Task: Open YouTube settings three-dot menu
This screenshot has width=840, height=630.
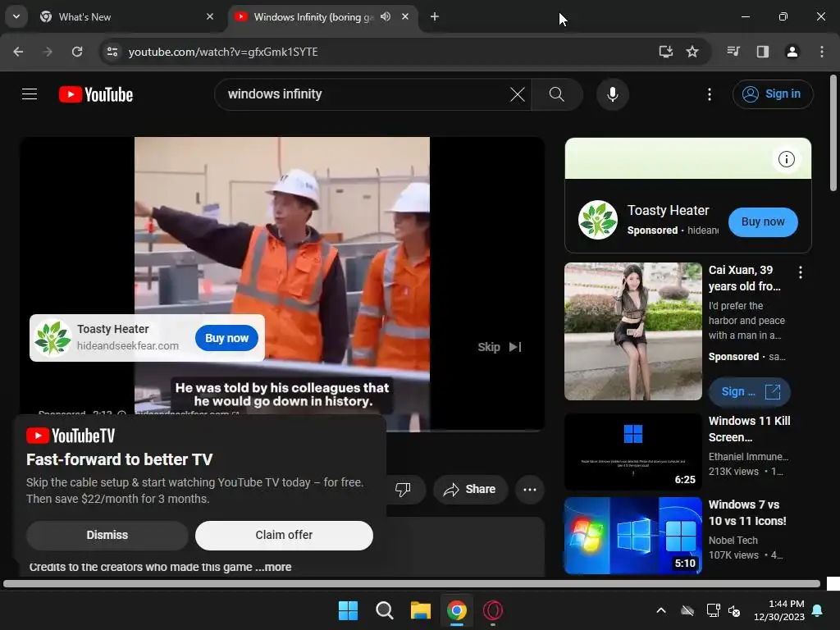Action: pyautogui.click(x=710, y=94)
